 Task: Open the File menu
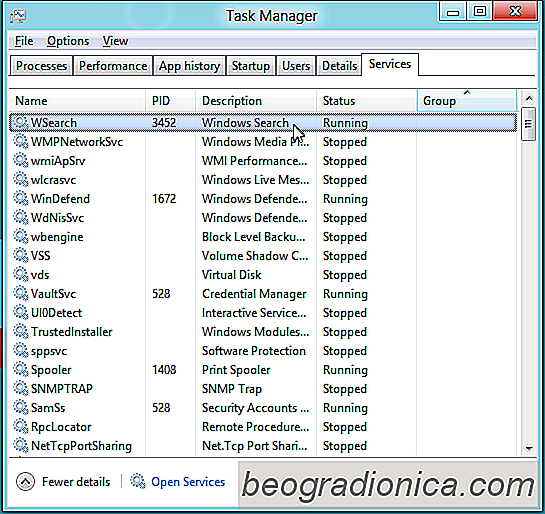click(24, 41)
